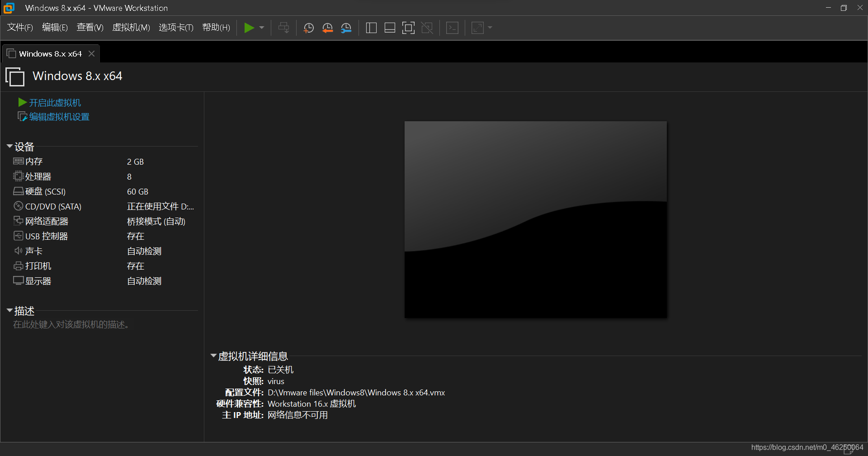
Task: Open the power options dropdown arrow
Action: tap(262, 28)
